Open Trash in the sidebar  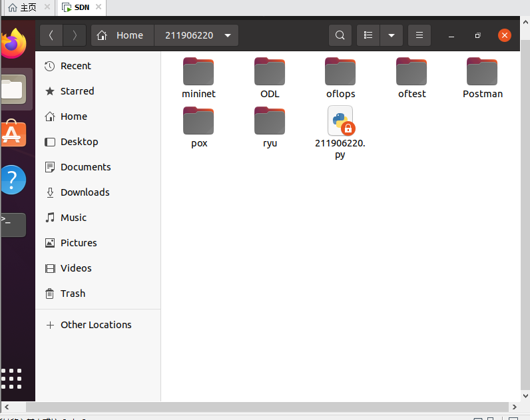[98, 294]
